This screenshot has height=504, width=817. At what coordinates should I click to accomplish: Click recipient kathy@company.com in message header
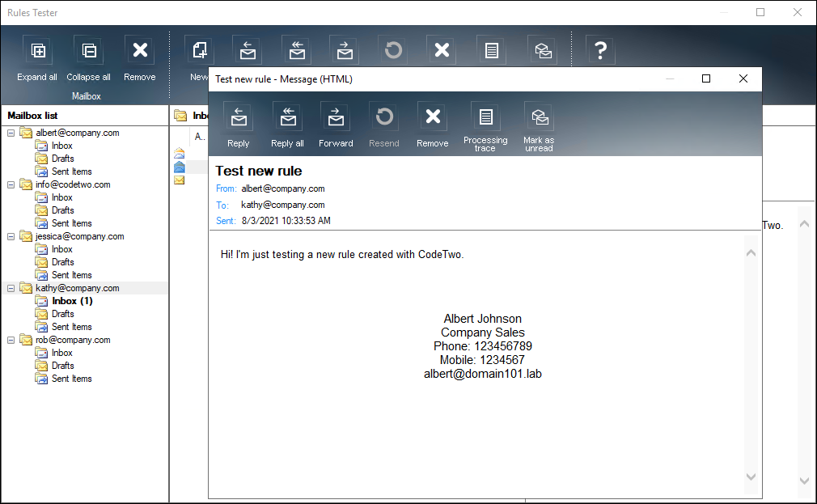(283, 205)
